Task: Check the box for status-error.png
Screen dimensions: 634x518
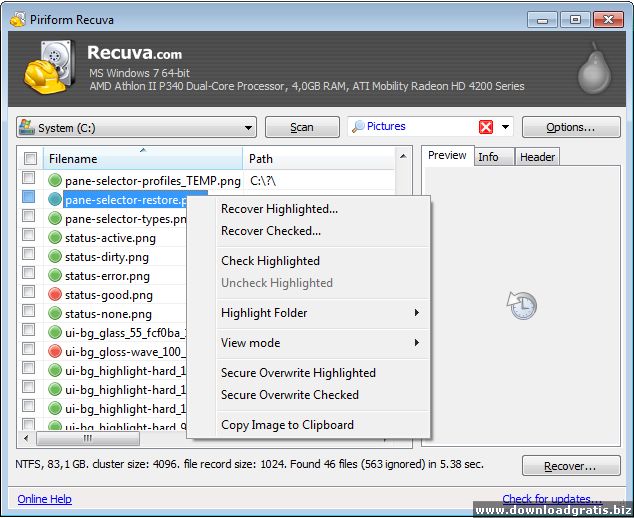Action: tap(30, 276)
